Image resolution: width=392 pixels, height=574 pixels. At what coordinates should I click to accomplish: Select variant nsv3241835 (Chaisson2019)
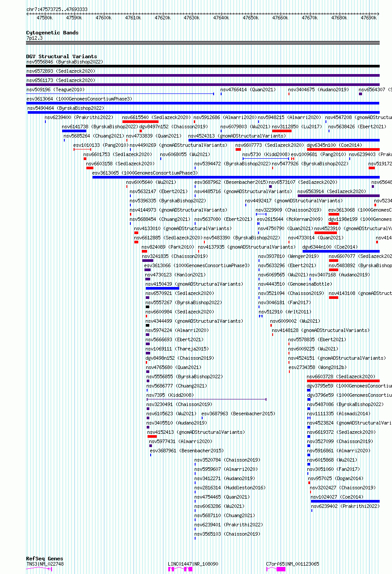coord(174,256)
